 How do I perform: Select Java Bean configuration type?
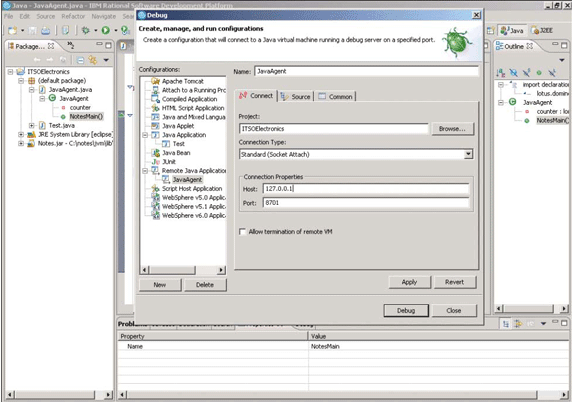coord(176,153)
